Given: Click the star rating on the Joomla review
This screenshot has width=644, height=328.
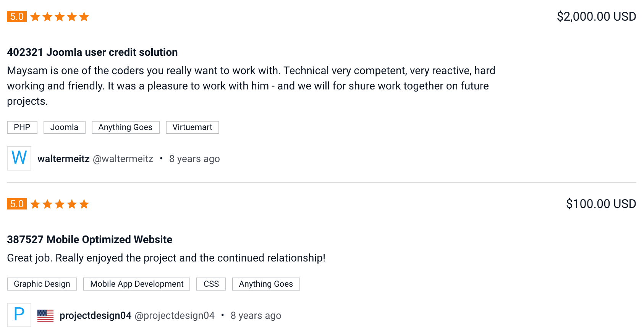Looking at the screenshot, I should (60, 17).
